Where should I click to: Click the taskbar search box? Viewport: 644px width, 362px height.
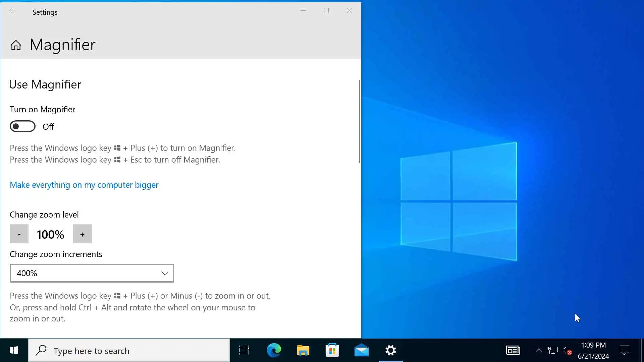click(129, 351)
